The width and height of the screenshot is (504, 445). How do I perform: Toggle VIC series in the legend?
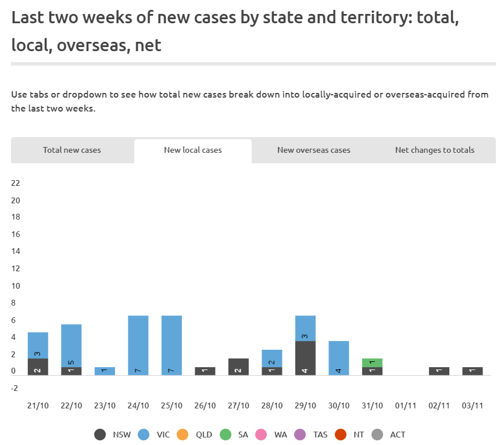tap(155, 434)
